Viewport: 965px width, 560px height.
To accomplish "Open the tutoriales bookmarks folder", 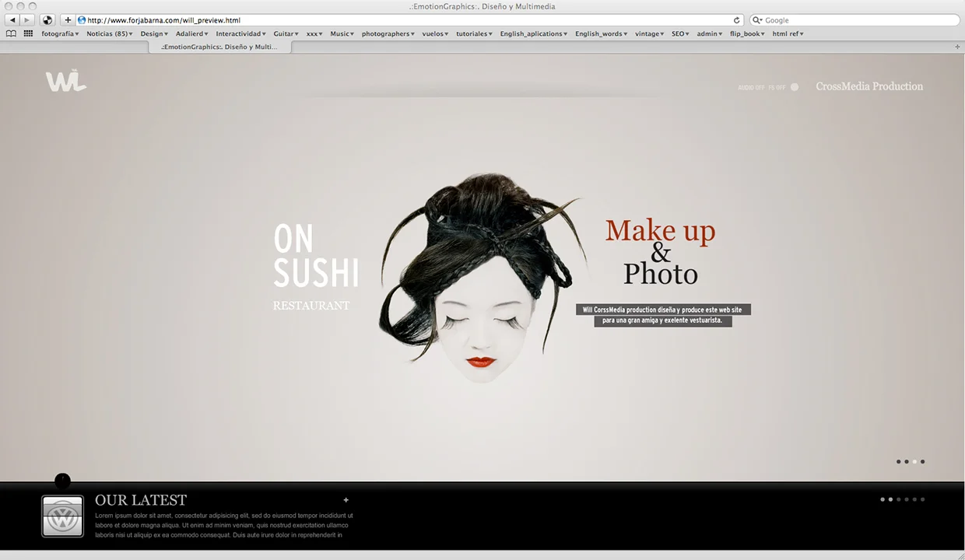I will coord(475,33).
